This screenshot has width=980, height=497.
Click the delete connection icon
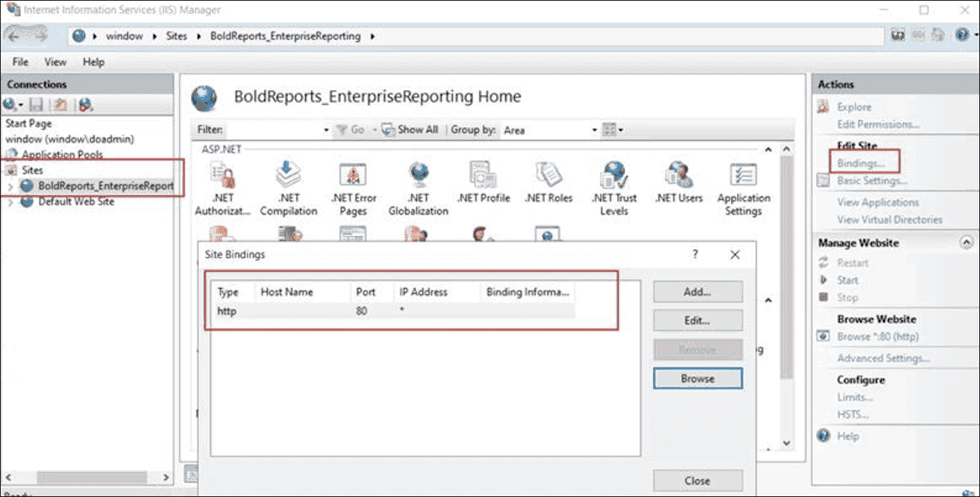click(x=86, y=105)
